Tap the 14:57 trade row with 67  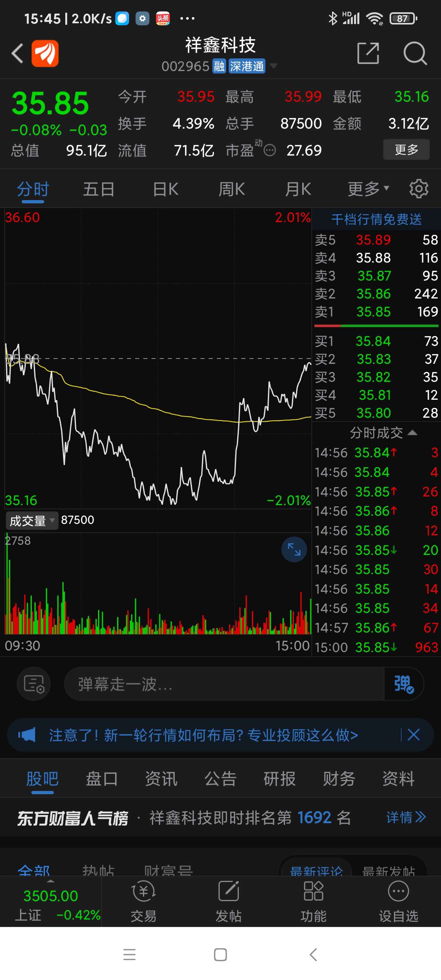(x=376, y=628)
